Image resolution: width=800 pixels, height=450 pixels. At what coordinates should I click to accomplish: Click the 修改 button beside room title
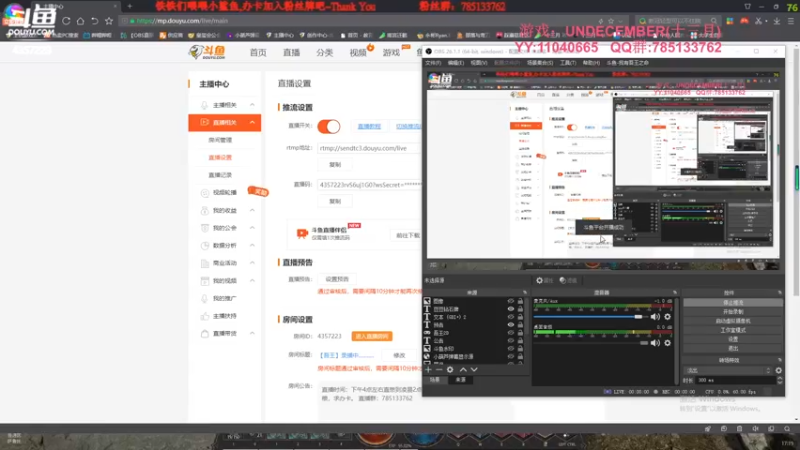(x=399, y=355)
